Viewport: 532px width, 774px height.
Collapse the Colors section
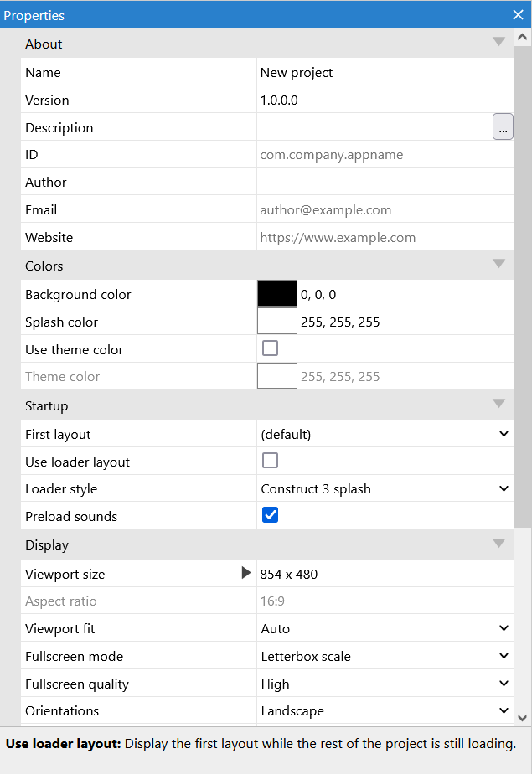498,263
